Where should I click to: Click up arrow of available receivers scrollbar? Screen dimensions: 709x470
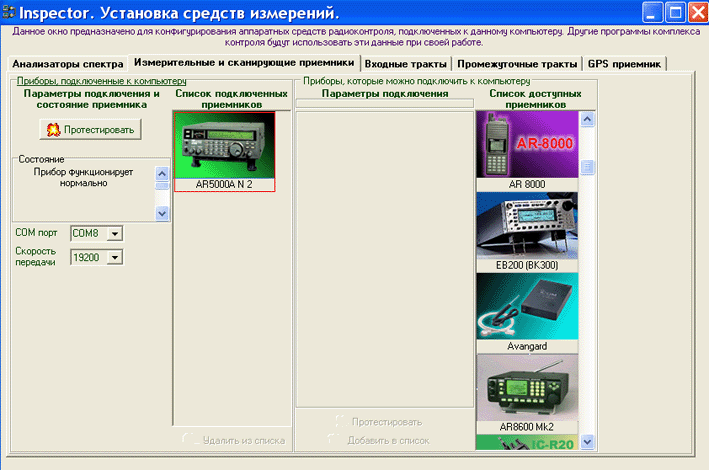point(587,119)
